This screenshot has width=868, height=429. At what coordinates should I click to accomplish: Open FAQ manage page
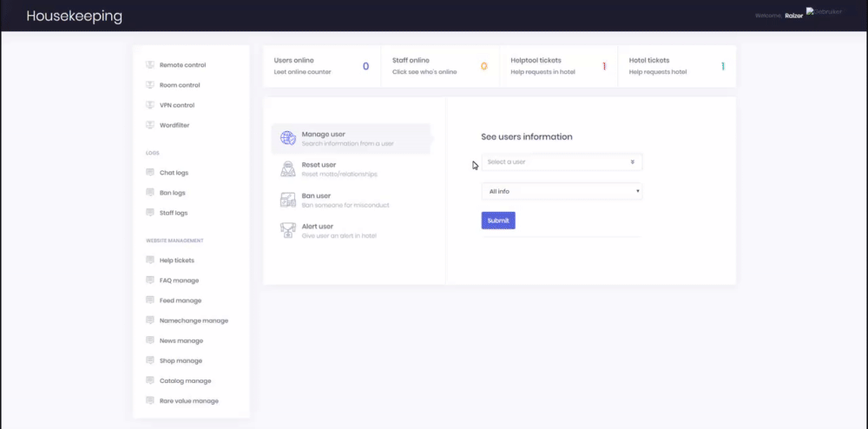[180, 280]
